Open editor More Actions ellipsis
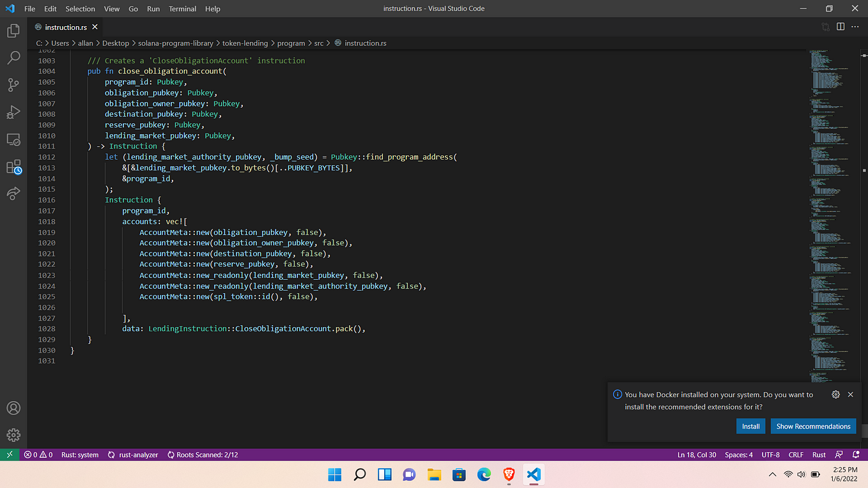The image size is (868, 488). [855, 27]
